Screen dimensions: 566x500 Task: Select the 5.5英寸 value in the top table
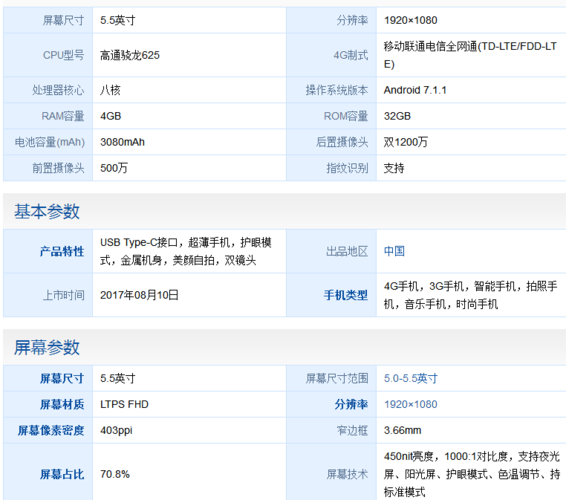(x=118, y=20)
